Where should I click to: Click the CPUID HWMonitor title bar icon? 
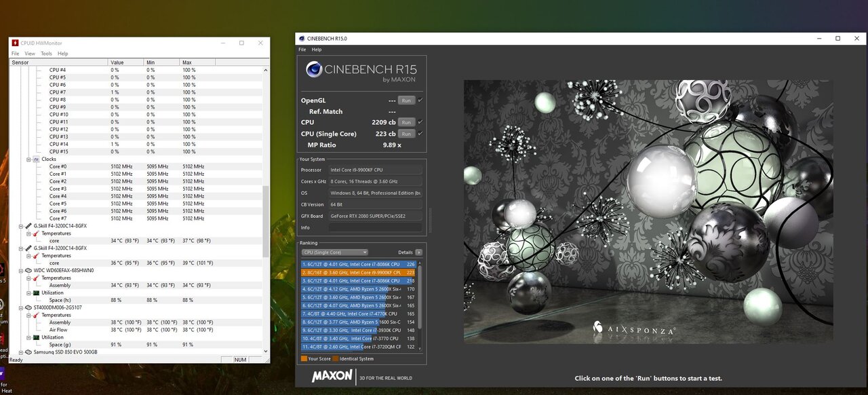pyautogui.click(x=15, y=43)
